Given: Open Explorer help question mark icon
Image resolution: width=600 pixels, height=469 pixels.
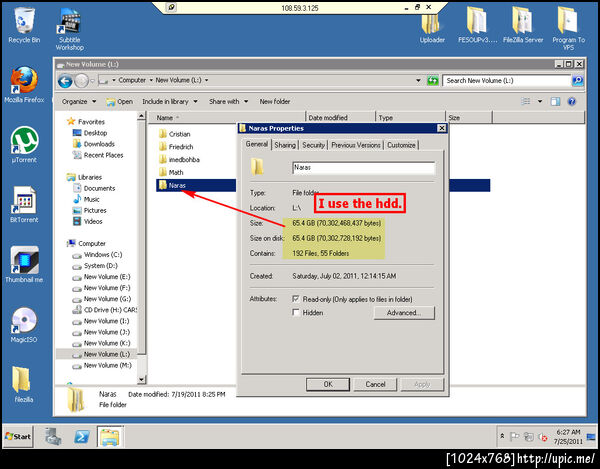Looking at the screenshot, I should pos(572,101).
